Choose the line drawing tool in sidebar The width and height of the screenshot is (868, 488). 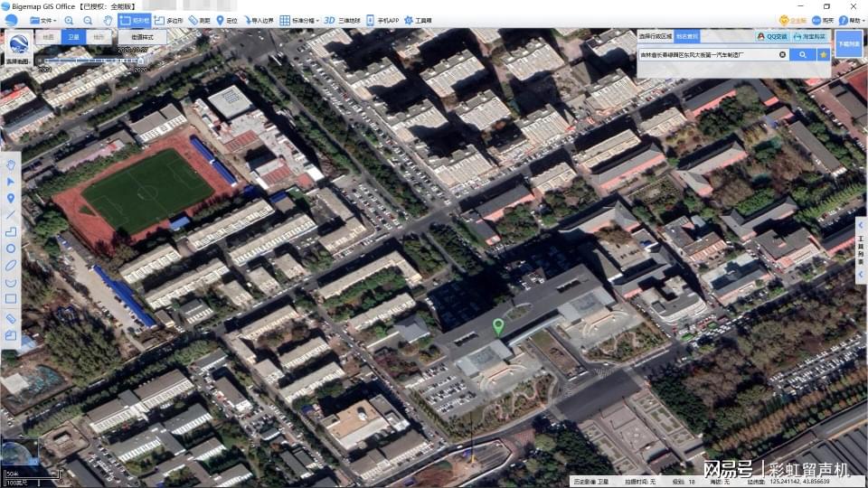coord(11,214)
